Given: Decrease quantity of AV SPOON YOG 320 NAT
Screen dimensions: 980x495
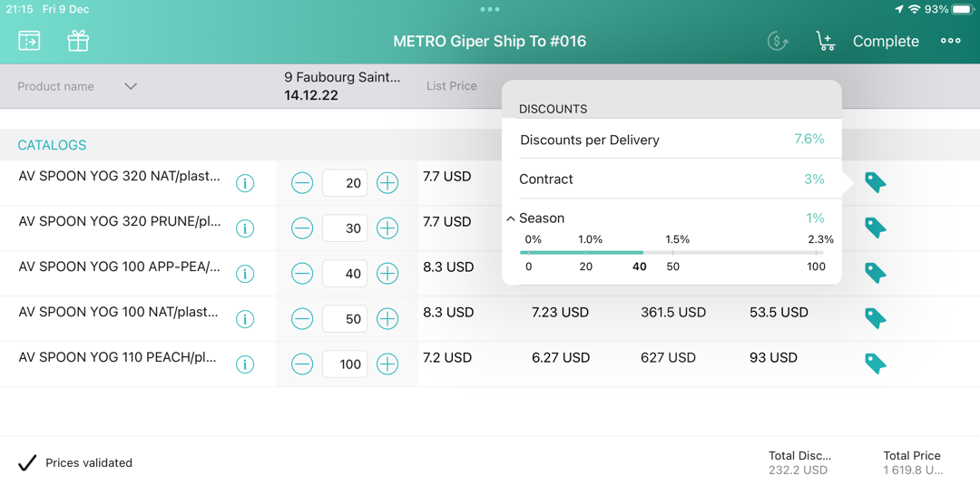Looking at the screenshot, I should (302, 183).
